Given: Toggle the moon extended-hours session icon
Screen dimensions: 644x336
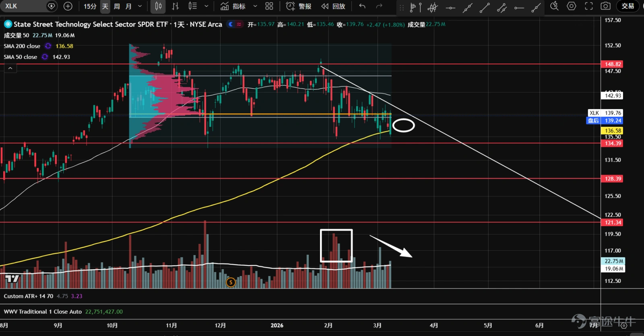Looking at the screenshot, I should point(231,25).
